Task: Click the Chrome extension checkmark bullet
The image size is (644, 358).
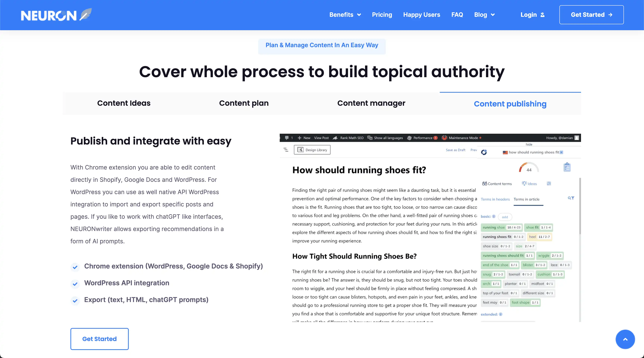Action: tap(75, 267)
